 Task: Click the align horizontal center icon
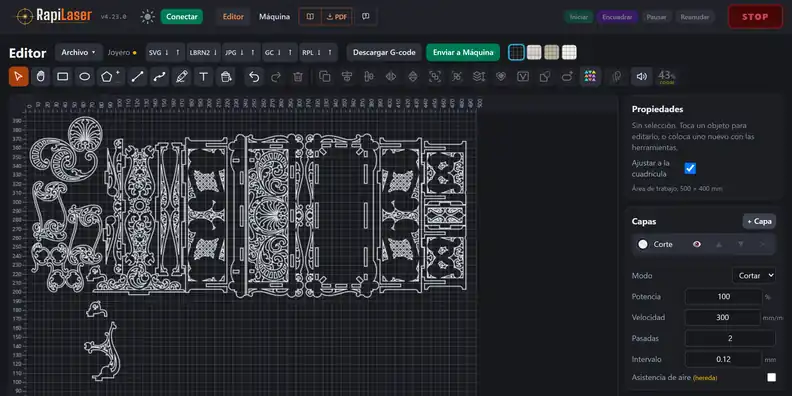346,77
